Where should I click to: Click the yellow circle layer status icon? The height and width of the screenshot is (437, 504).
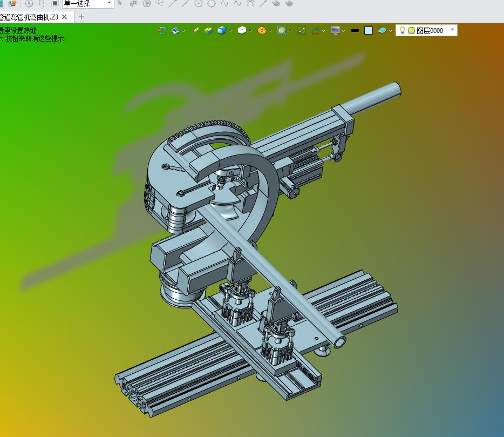point(411,31)
